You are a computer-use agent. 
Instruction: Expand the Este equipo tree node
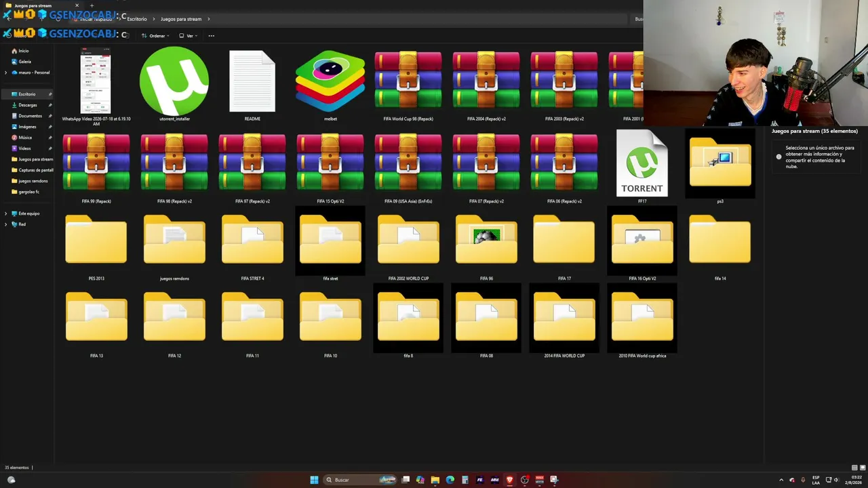point(5,213)
